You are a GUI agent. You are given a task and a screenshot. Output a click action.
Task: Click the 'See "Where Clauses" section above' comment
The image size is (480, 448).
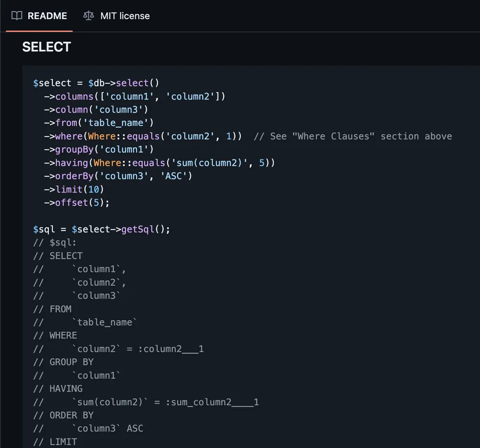click(354, 136)
